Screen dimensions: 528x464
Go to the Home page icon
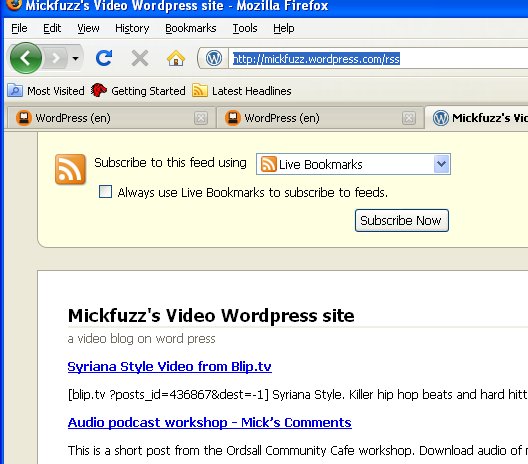click(x=176, y=58)
